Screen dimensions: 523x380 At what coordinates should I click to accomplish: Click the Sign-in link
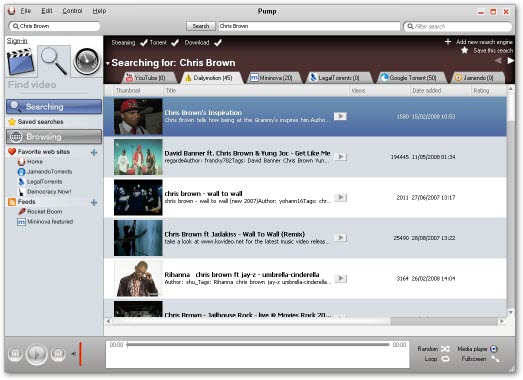pos(17,41)
